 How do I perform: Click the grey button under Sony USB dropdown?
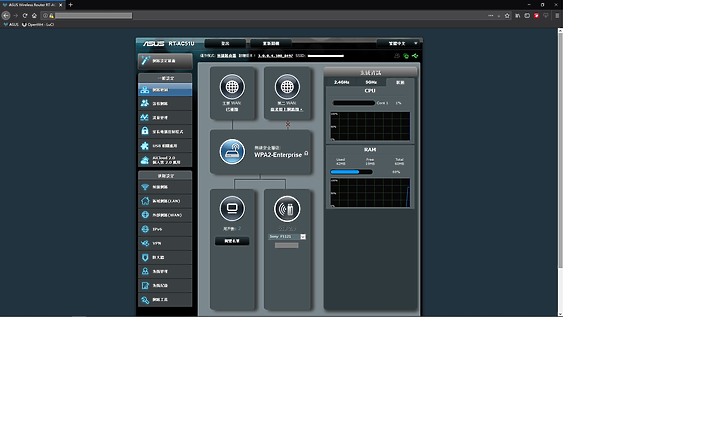point(287,246)
